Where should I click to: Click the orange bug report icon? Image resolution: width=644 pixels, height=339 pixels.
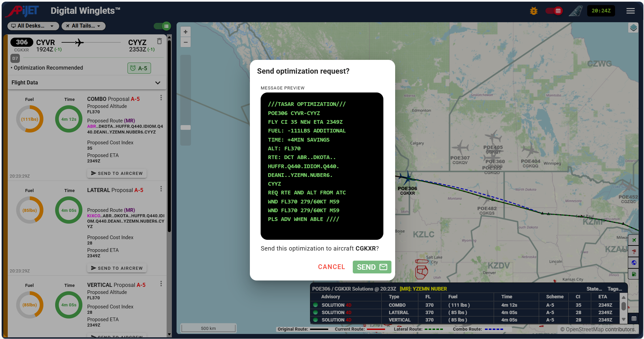(x=533, y=11)
